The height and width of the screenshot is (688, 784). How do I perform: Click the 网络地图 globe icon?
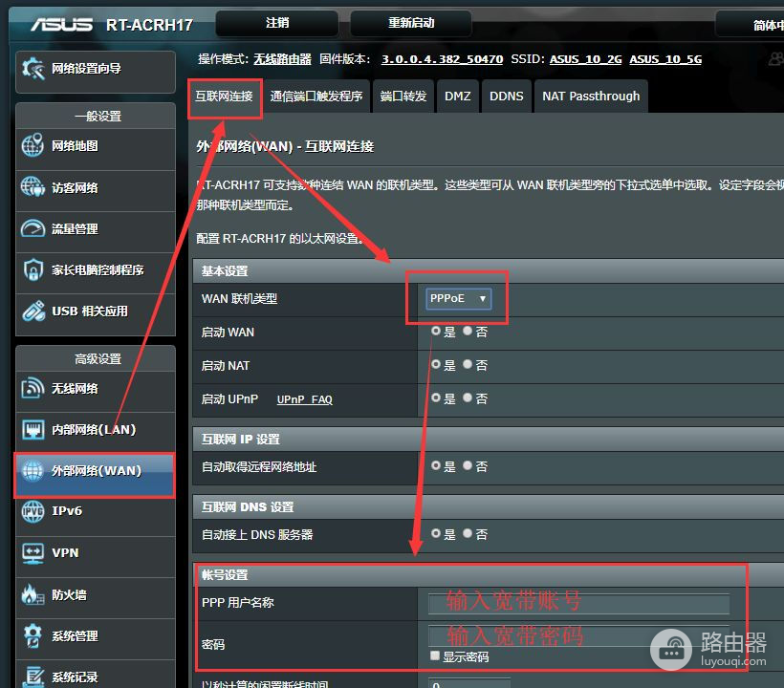33,145
